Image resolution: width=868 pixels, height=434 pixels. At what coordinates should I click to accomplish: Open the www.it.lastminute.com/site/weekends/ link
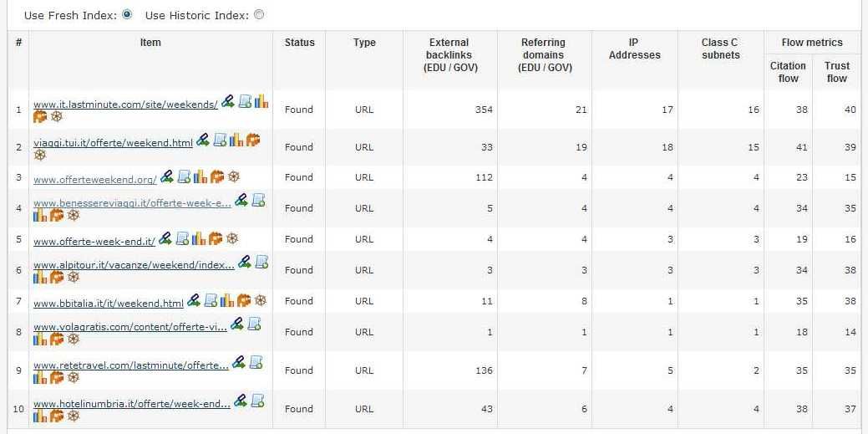(x=125, y=105)
